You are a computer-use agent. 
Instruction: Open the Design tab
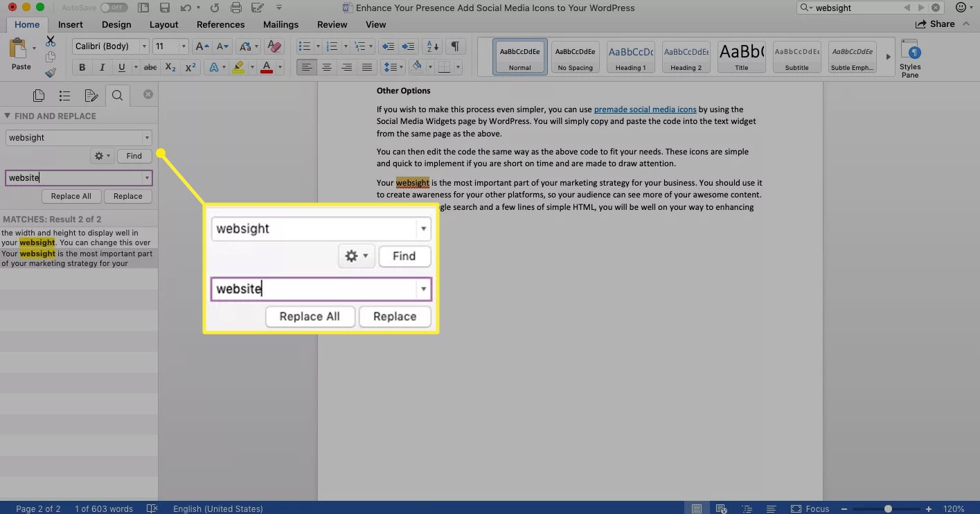click(x=116, y=24)
